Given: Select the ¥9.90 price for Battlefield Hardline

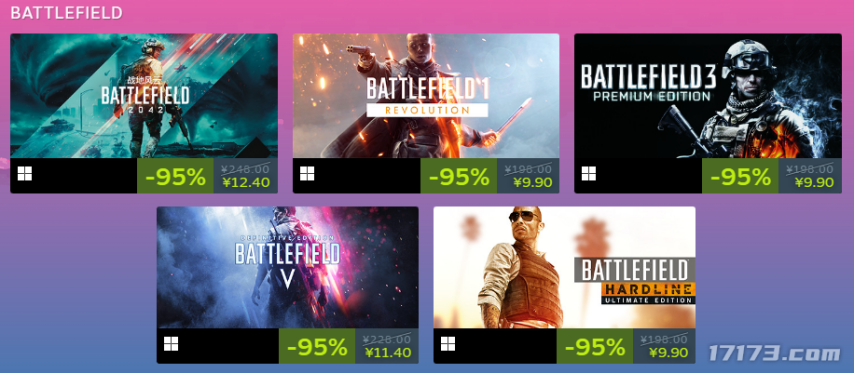Looking at the screenshot, I should tap(669, 352).
